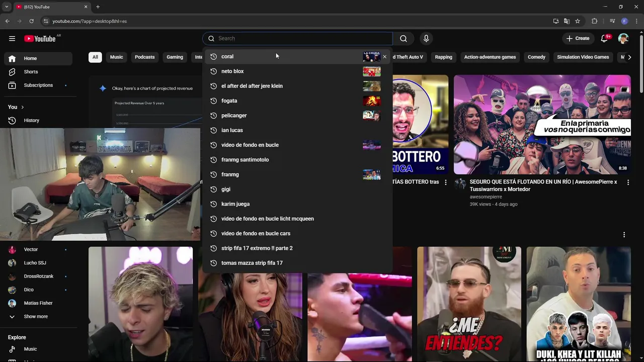644x362 pixels.
Task: Open DrossRotzank channel subscription
Action: tap(38, 277)
